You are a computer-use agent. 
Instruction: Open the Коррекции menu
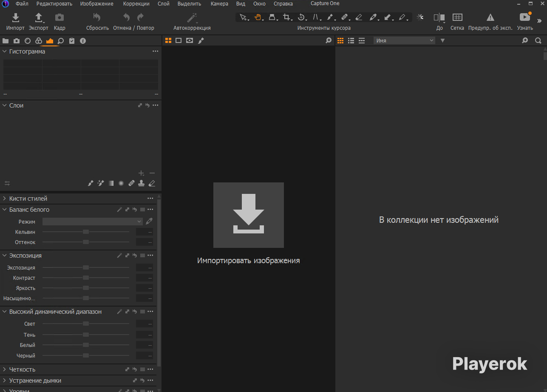coord(136,4)
